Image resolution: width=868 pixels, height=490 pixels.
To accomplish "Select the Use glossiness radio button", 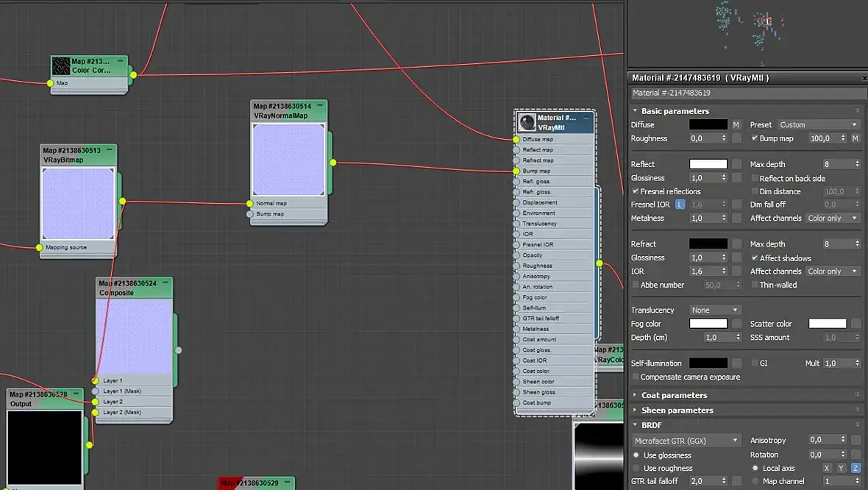I will [636, 455].
